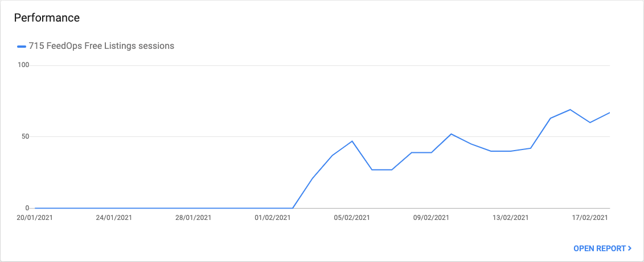Click the 50 value on y-axis
Screen dimensions: 644x262
(24, 137)
